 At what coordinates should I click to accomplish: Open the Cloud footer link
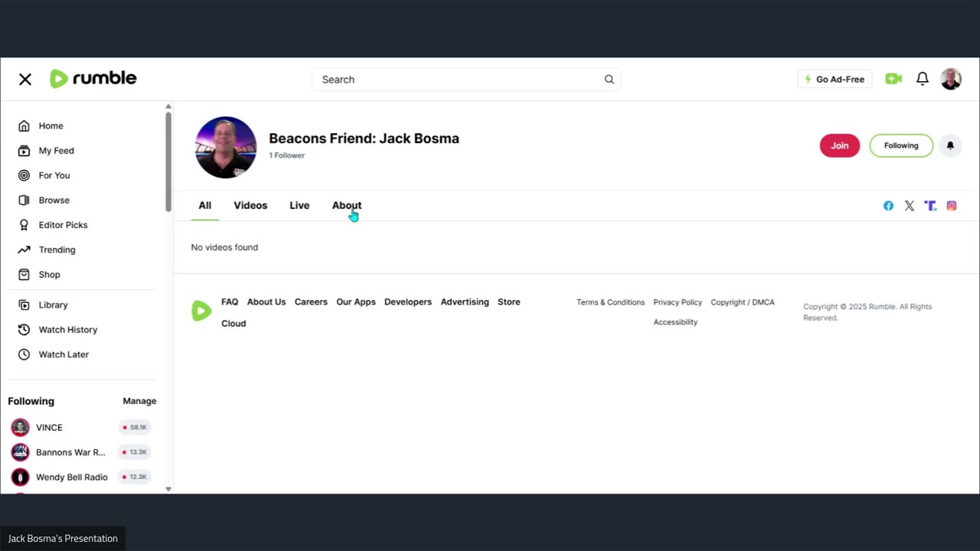point(234,324)
